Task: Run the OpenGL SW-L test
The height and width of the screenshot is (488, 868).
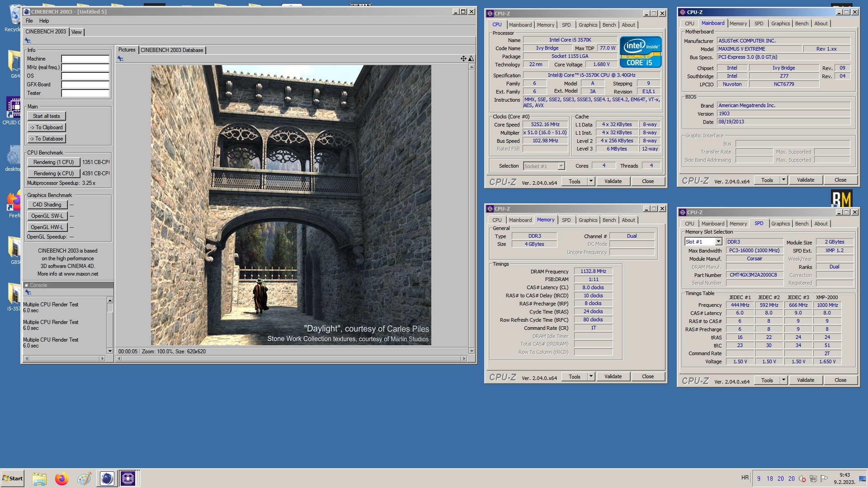Action: 47,216
